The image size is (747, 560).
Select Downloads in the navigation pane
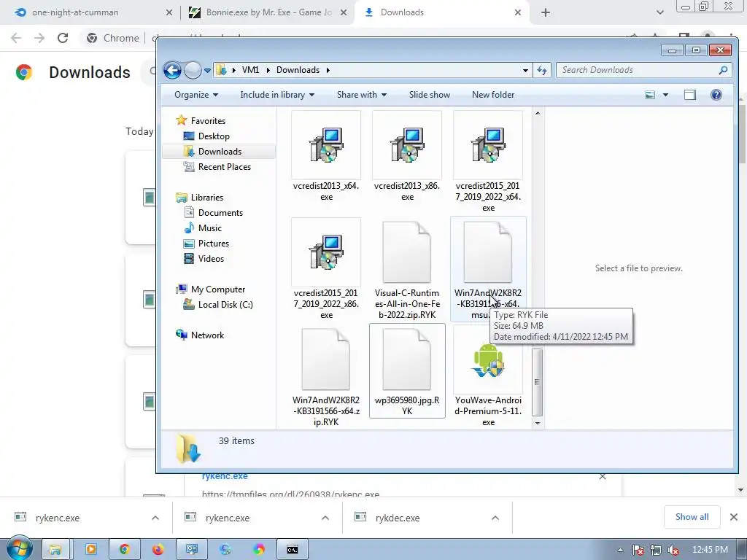219,152
